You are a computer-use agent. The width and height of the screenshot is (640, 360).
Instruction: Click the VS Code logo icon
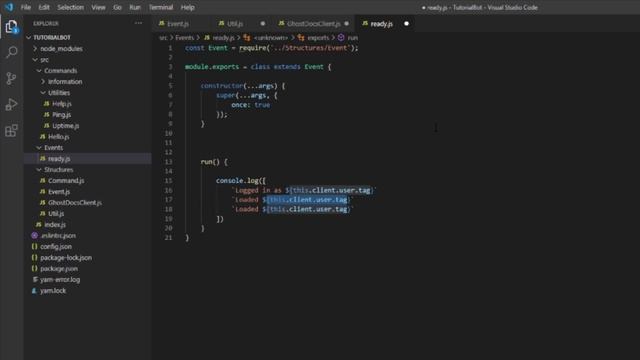click(9, 7)
